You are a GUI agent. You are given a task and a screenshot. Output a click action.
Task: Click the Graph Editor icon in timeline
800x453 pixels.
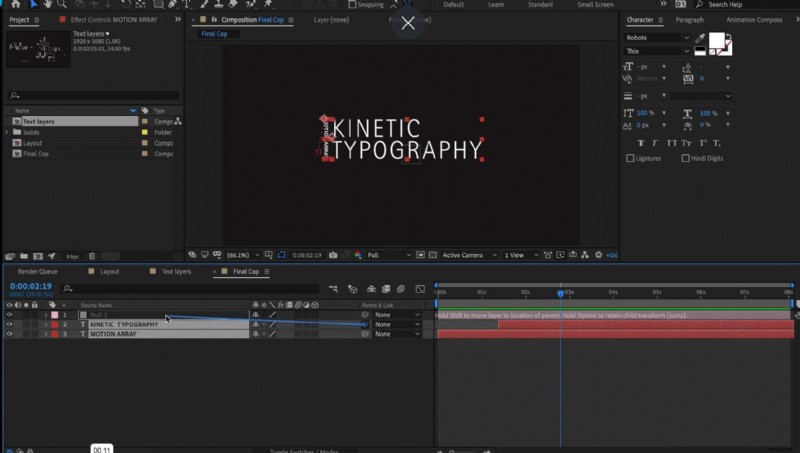[x=420, y=289]
